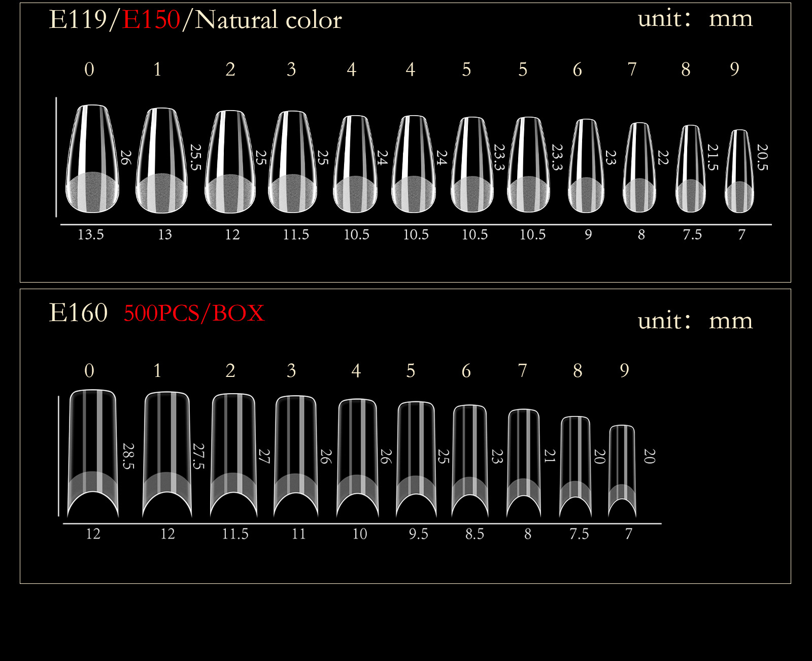Pick the size 9 square tip in the E160 chart
The image size is (812, 661).
[622, 471]
